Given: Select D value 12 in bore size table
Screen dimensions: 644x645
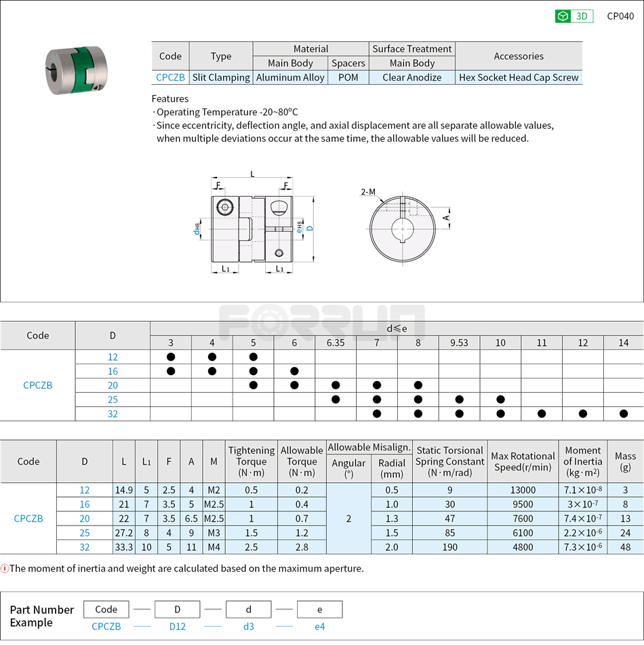Looking at the screenshot, I should coord(113,357).
